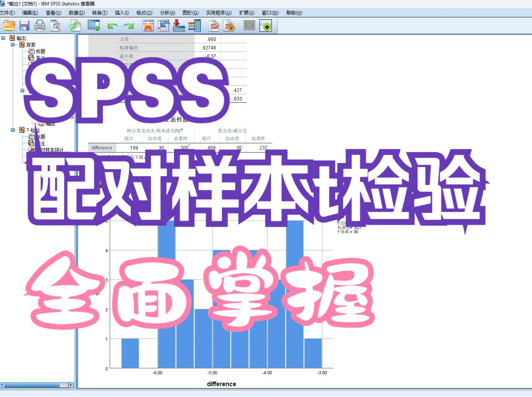The height and width of the screenshot is (397, 532).
Task: Open the 分析(A) menu
Action: point(167,13)
